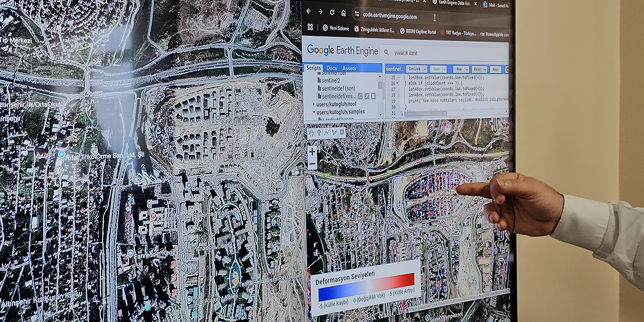Click the browser reload icon
Image resolution: width=644 pixels, height=322 pixels.
click(x=331, y=12)
